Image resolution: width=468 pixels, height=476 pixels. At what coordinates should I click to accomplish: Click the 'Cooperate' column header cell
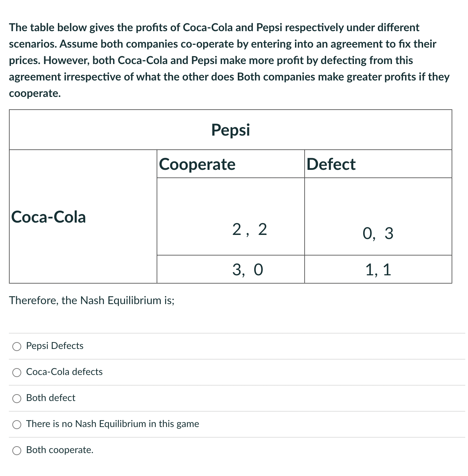click(197, 164)
